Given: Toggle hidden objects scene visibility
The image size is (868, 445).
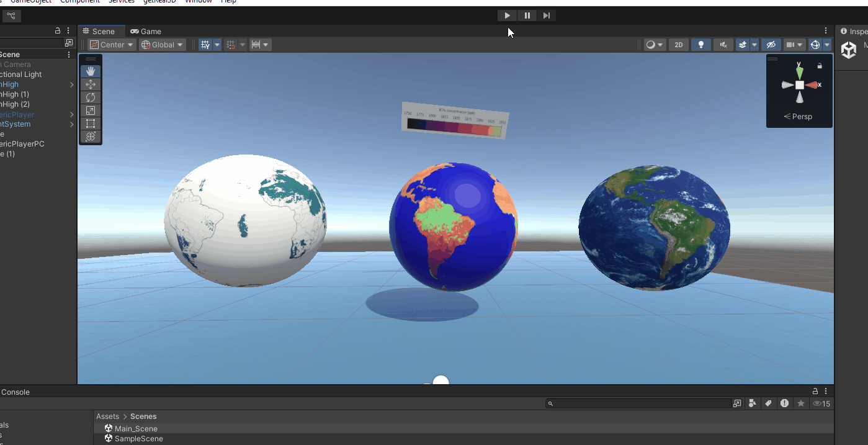Looking at the screenshot, I should 771,45.
